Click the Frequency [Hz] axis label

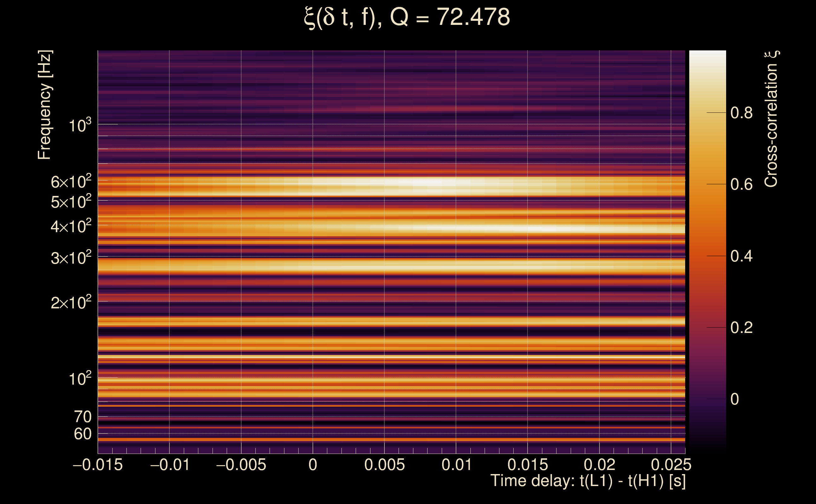(45, 105)
